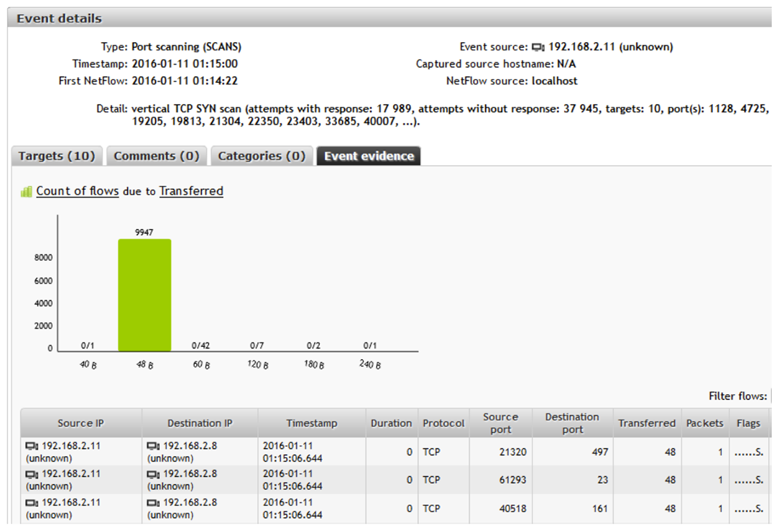777x532 pixels.
Task: Sort table by Destination port column header
Action: 572,423
